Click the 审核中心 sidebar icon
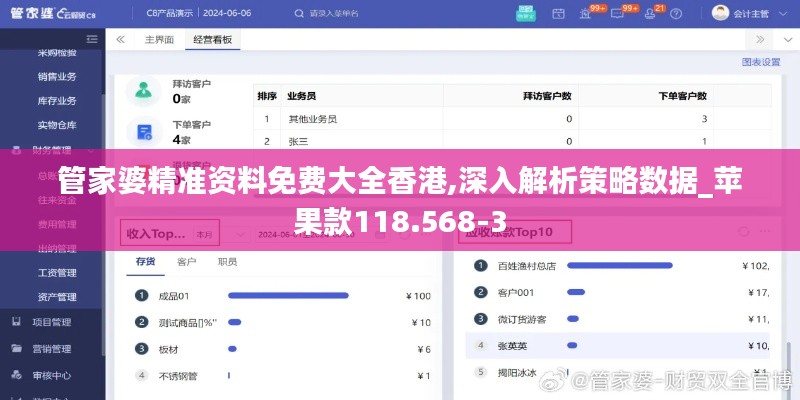 point(17,376)
